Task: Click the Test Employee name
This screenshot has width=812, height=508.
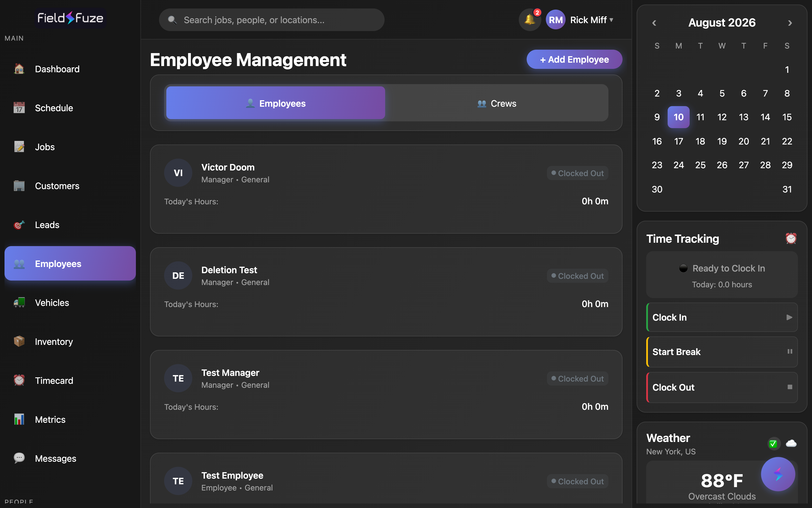Action: click(232, 476)
